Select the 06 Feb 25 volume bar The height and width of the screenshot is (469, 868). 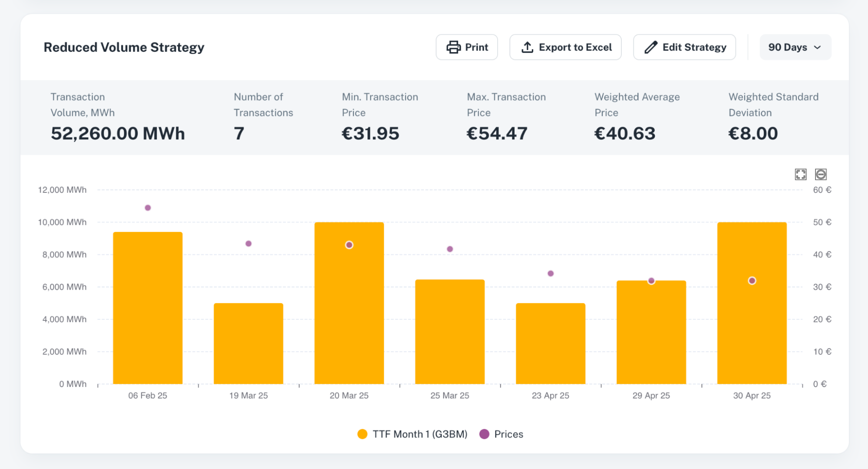tap(148, 308)
